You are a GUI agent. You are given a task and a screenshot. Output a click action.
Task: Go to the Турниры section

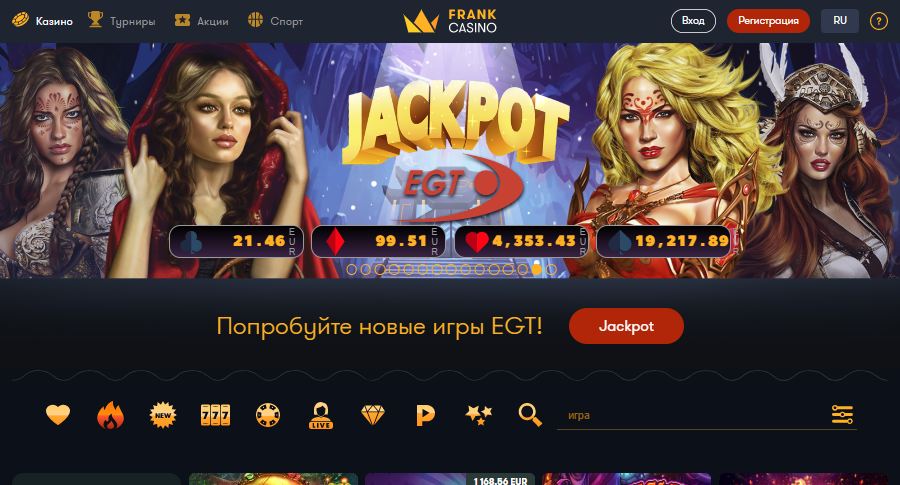pyautogui.click(x=122, y=21)
